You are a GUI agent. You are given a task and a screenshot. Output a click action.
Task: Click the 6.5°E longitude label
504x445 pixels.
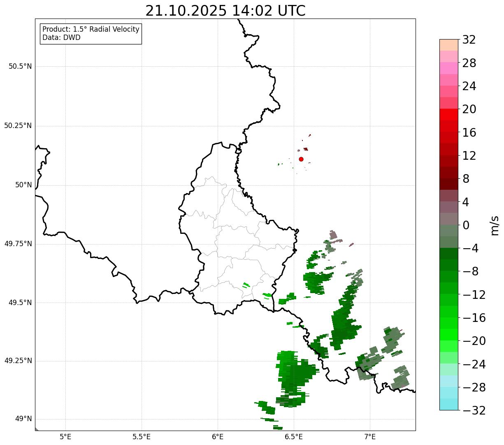pos(294,437)
